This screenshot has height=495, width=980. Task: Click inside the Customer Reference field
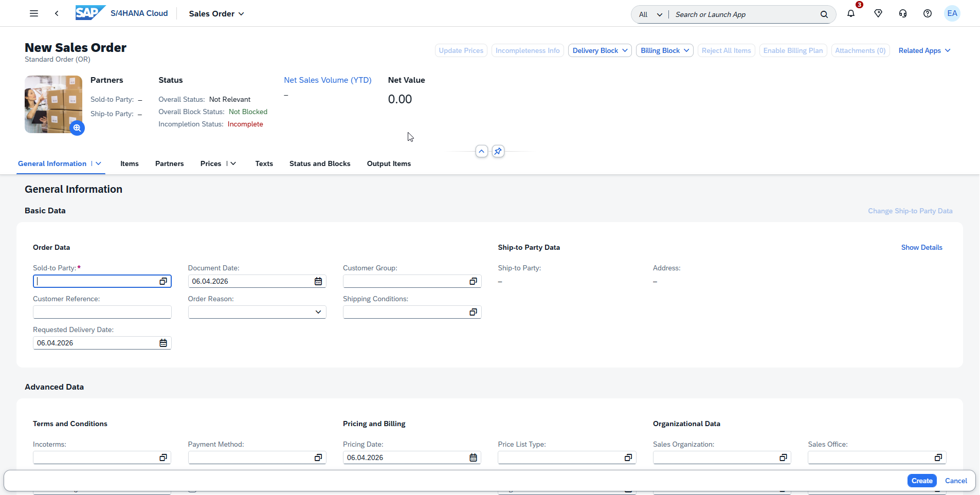(x=102, y=312)
